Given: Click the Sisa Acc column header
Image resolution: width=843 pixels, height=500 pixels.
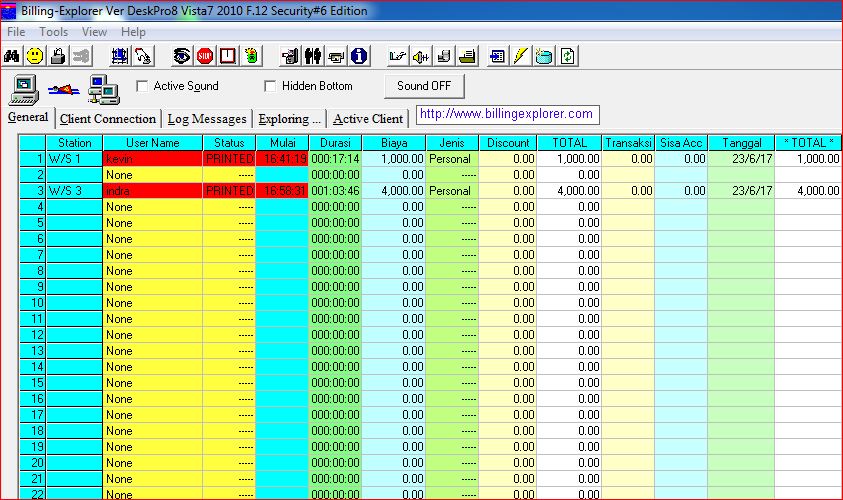Looking at the screenshot, I should point(681,142).
